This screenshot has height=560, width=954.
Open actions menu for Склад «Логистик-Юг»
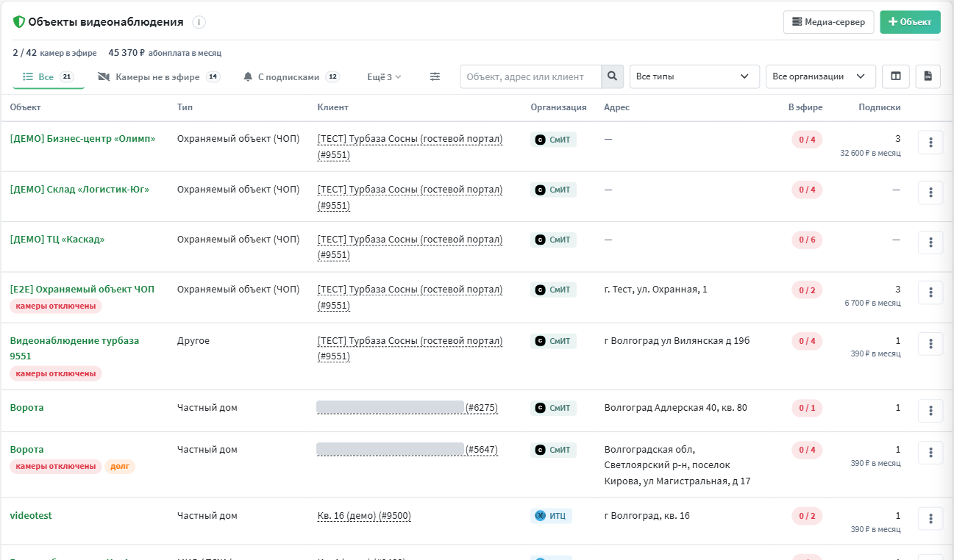point(930,193)
